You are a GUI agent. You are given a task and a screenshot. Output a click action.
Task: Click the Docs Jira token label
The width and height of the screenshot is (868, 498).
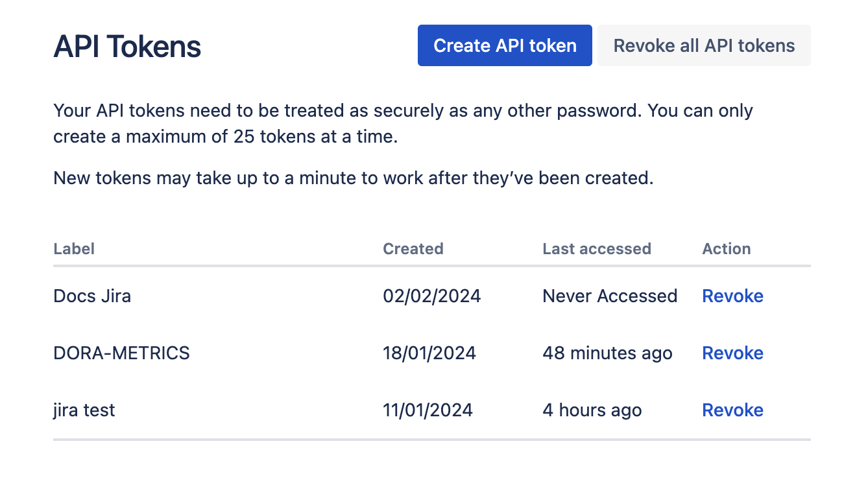click(92, 296)
